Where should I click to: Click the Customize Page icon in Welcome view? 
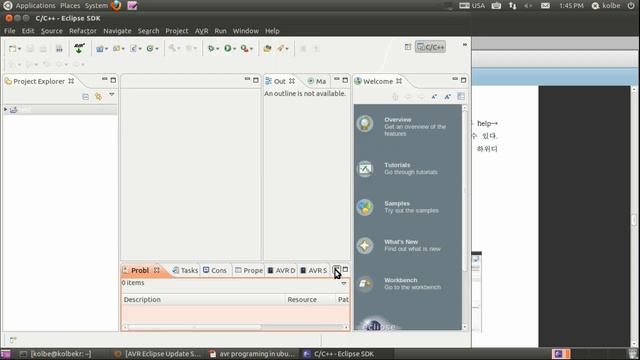461,97
